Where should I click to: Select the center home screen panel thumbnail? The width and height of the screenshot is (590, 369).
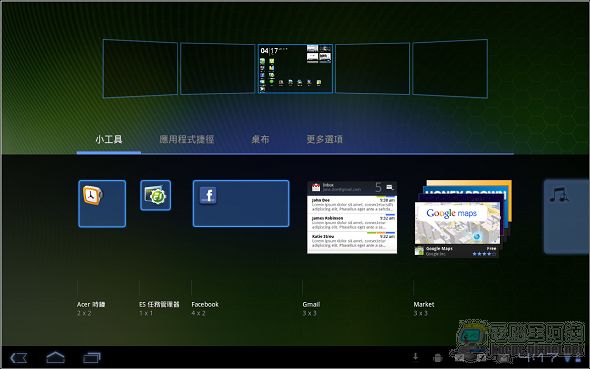tap(295, 69)
